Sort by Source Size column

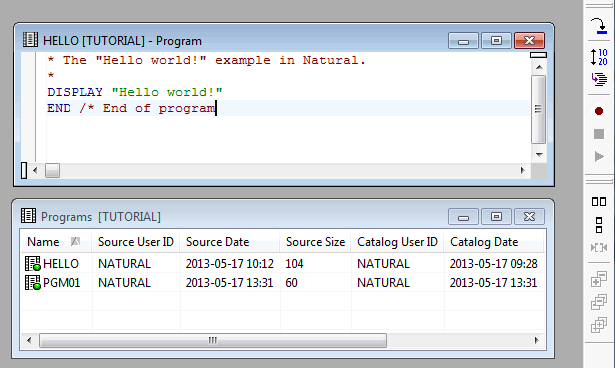(315, 242)
